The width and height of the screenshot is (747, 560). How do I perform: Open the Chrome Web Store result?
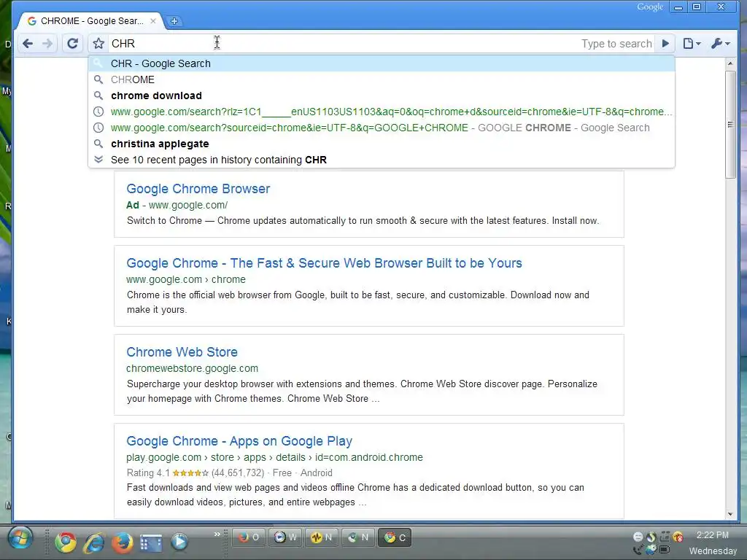182,352
